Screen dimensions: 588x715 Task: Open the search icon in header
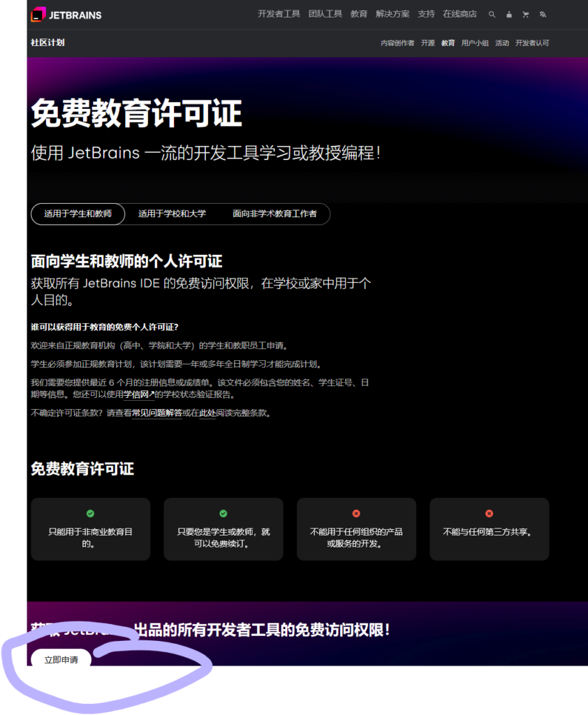[492, 14]
